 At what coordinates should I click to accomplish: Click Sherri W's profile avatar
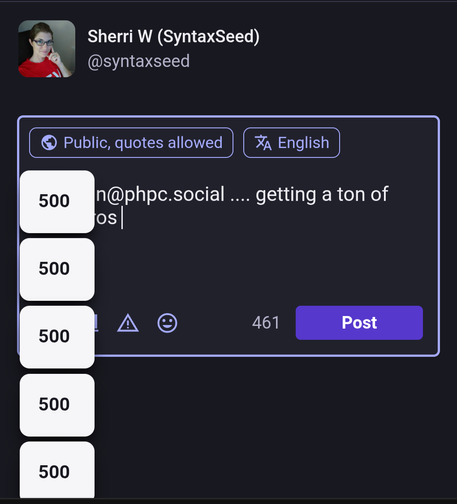[x=47, y=49]
